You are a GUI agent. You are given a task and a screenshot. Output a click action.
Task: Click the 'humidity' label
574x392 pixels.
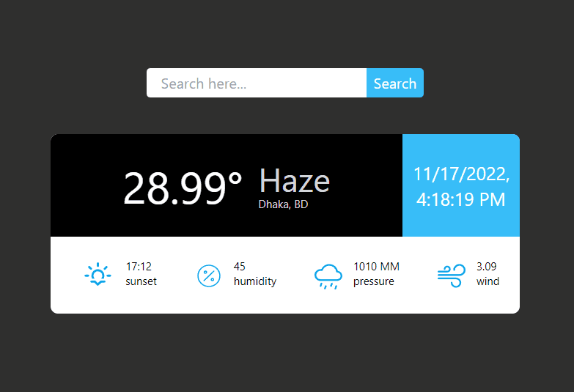[254, 281]
